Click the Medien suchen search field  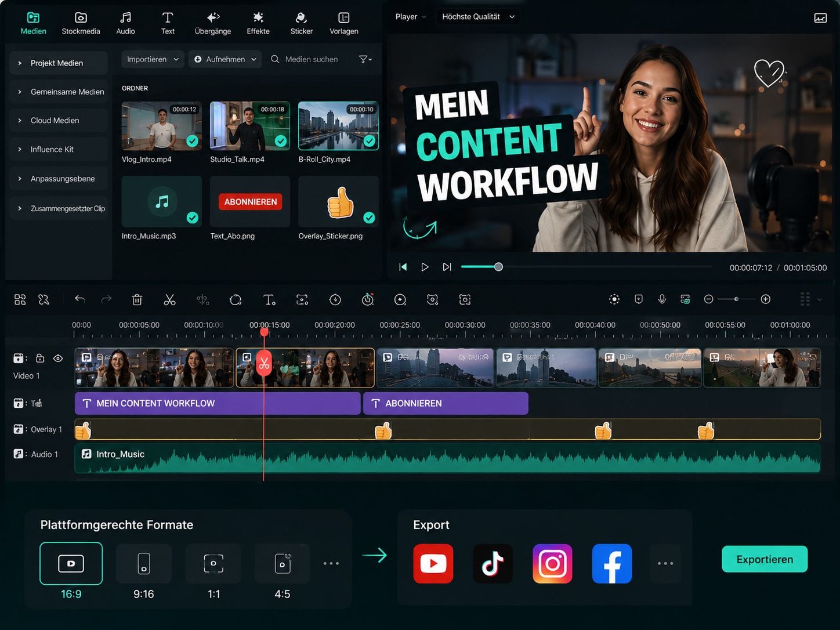click(311, 59)
